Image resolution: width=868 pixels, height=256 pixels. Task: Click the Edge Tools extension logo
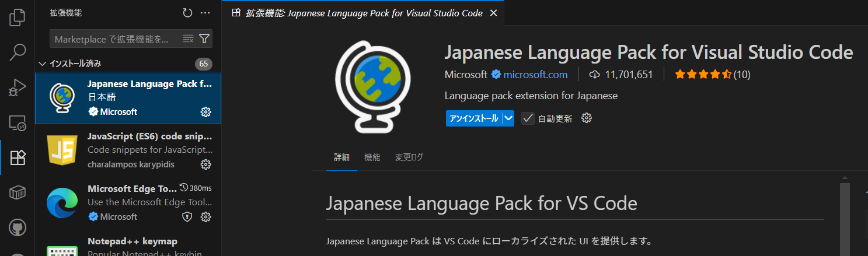click(x=62, y=203)
